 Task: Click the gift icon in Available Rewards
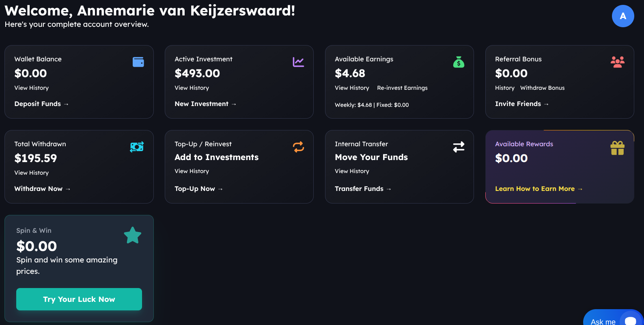pos(617,148)
